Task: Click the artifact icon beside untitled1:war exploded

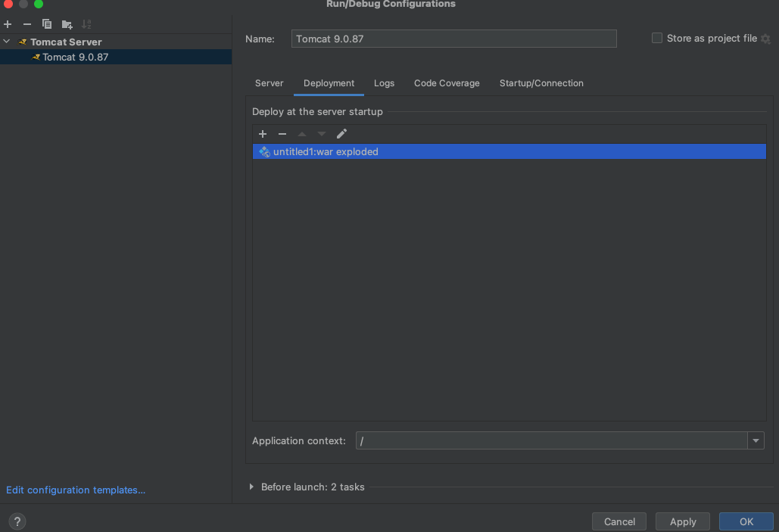Action: [x=264, y=152]
